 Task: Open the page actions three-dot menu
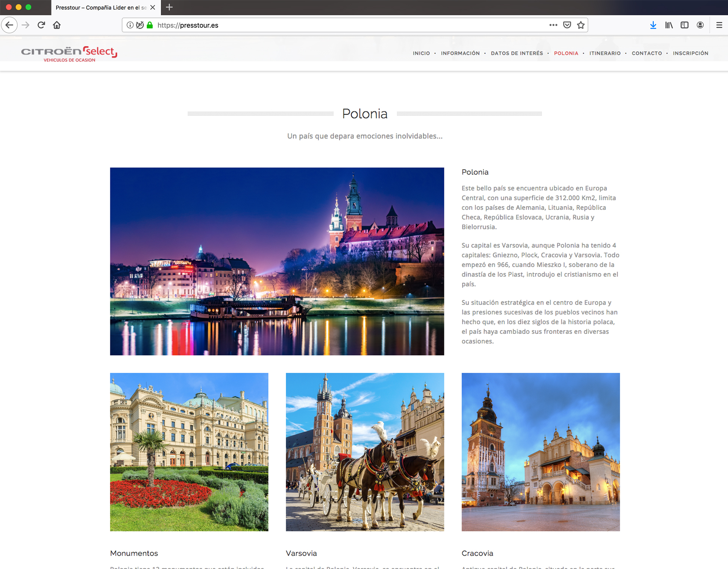pyautogui.click(x=553, y=25)
